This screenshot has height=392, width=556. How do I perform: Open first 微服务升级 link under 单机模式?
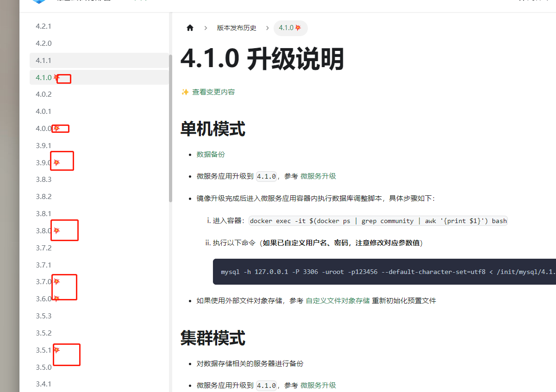click(x=318, y=176)
